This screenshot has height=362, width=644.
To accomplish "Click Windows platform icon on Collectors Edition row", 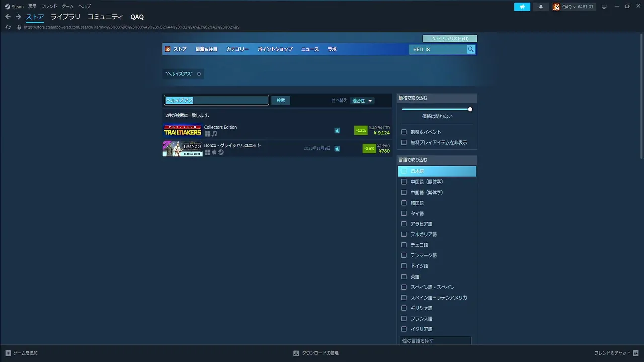I will click(x=207, y=134).
